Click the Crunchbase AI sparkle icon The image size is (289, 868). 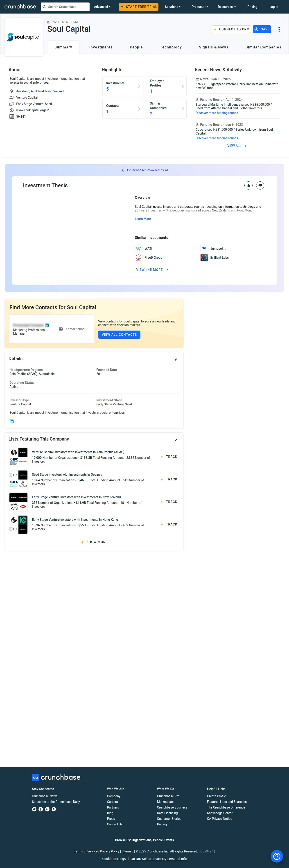click(x=123, y=170)
